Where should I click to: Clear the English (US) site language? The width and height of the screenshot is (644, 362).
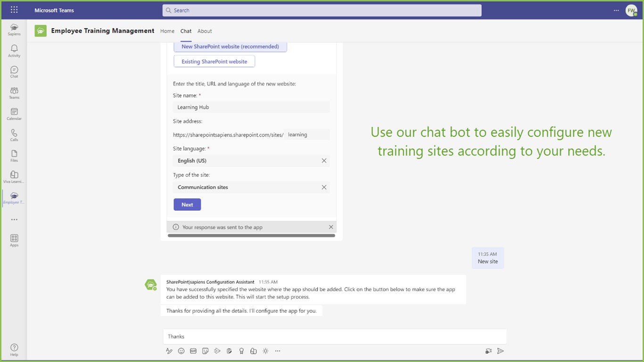pos(324,161)
